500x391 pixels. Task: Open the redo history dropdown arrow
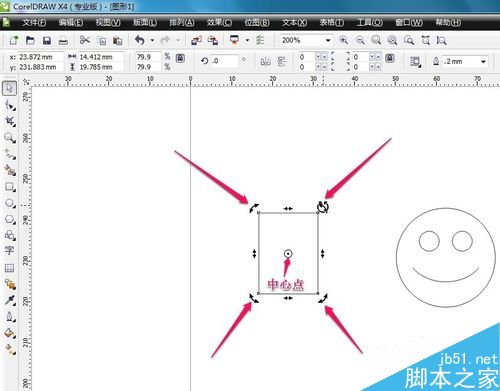point(178,40)
